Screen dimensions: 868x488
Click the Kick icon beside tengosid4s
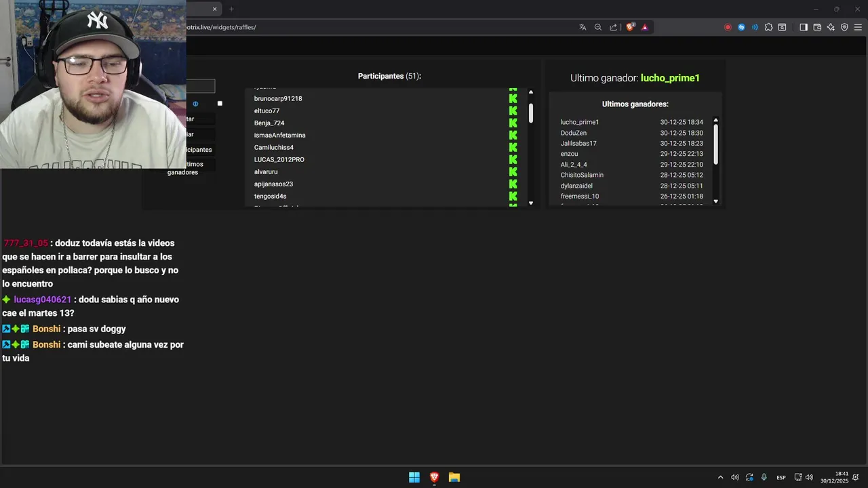point(513,196)
